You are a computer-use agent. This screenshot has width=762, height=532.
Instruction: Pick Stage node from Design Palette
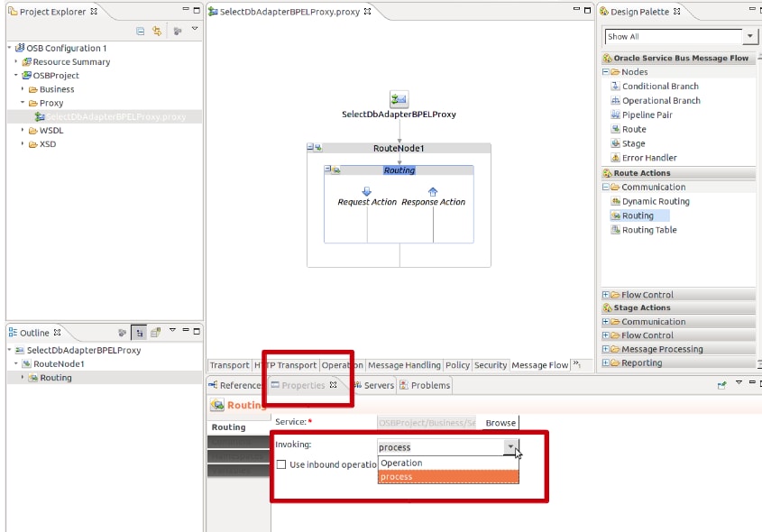tap(633, 143)
